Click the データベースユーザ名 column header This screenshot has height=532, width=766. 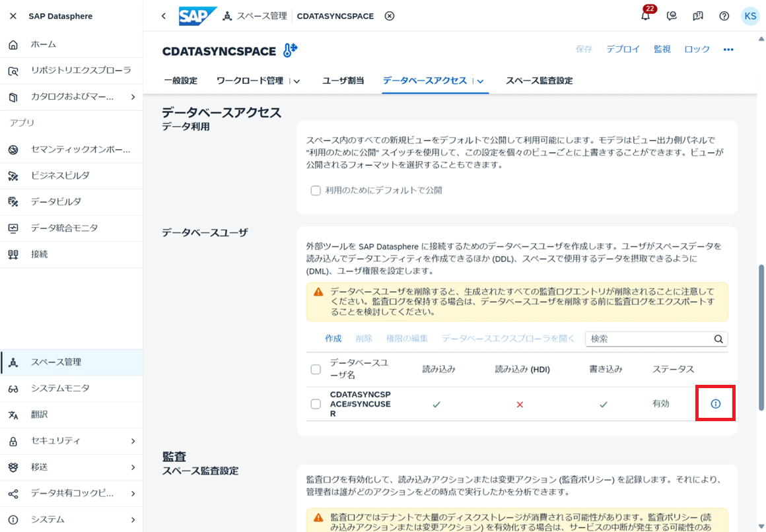coord(359,370)
